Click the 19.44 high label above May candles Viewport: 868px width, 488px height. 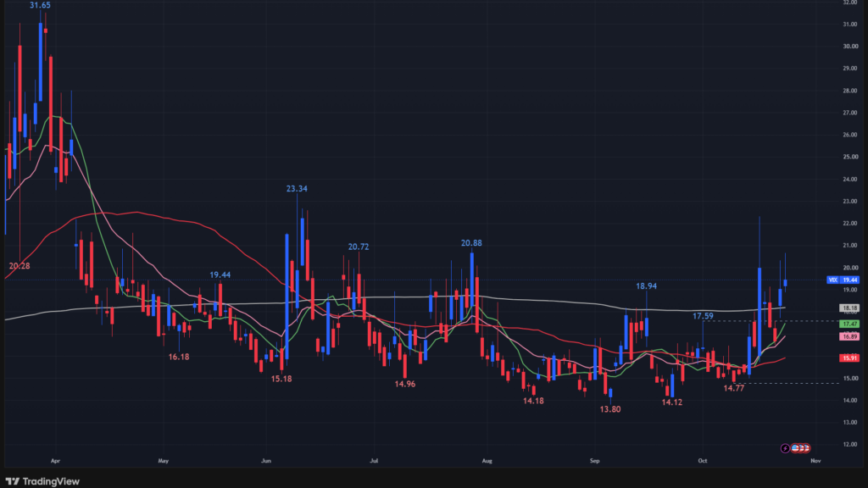[220, 275]
